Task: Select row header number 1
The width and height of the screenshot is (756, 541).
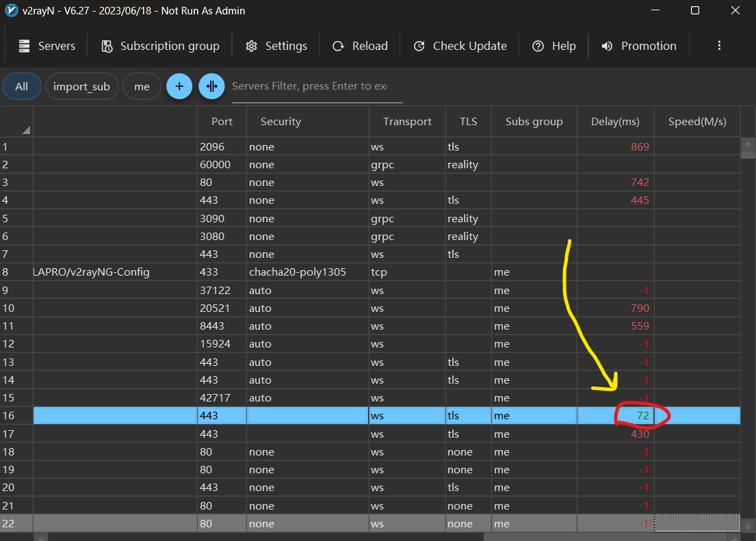Action: tap(16, 146)
